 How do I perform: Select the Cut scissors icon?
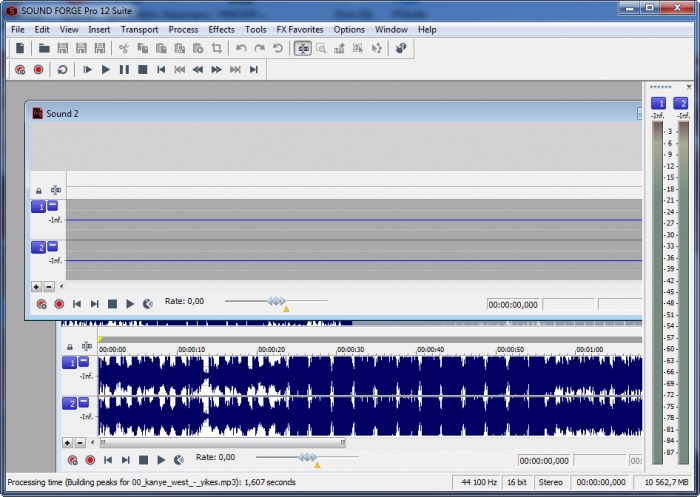click(124, 48)
